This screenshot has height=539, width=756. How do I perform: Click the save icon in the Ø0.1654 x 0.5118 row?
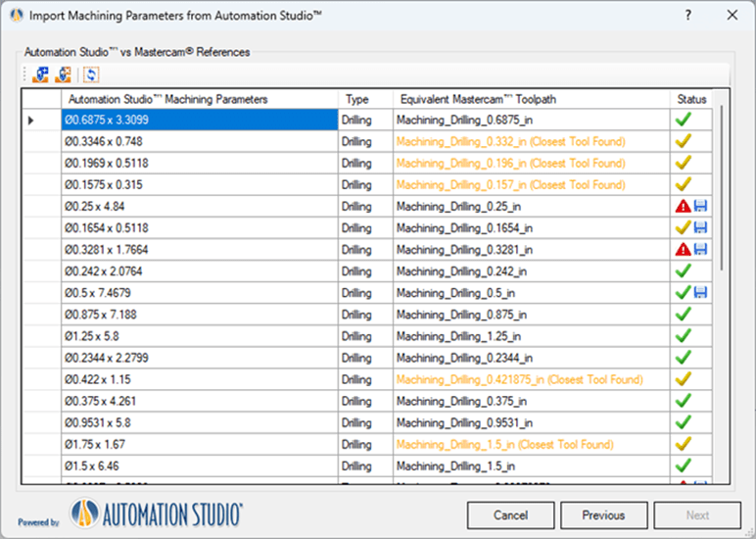click(x=700, y=227)
